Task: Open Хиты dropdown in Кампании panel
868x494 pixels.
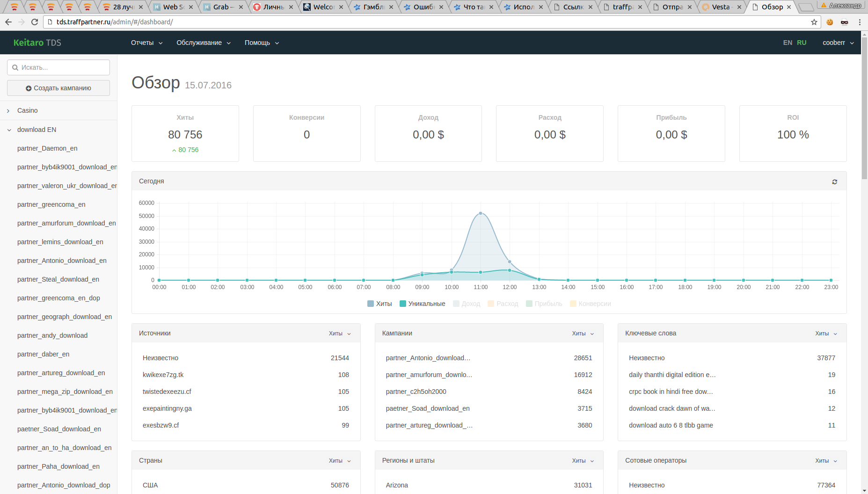Action: pyautogui.click(x=583, y=334)
